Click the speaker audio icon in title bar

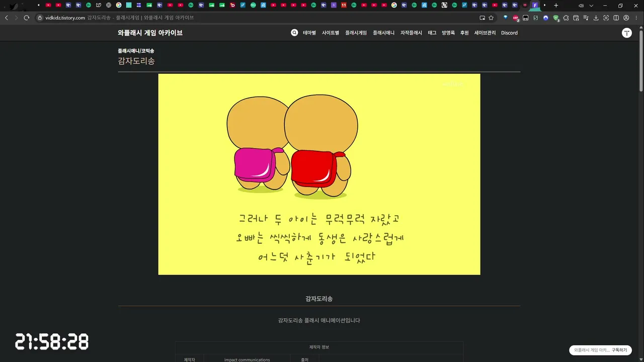581,5
